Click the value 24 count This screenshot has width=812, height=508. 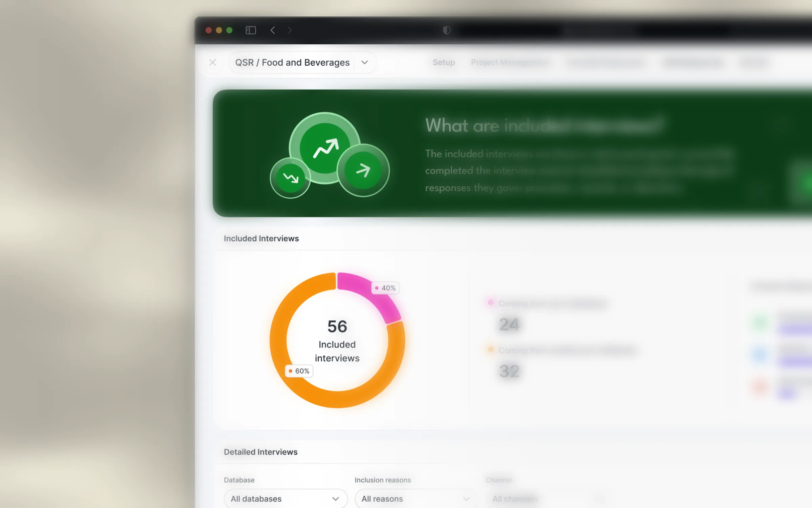point(509,324)
